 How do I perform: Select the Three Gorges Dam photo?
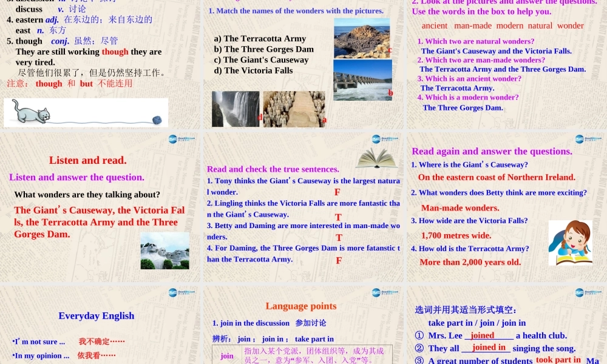(x=362, y=79)
